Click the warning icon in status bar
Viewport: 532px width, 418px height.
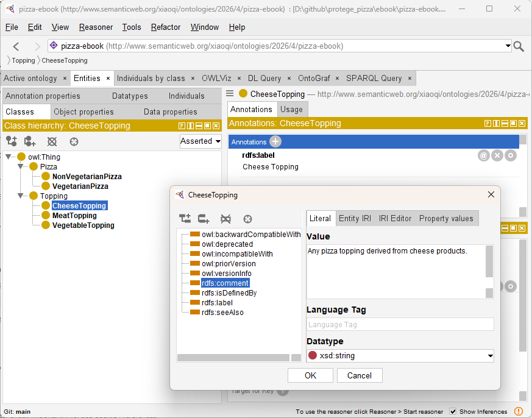coord(519,411)
